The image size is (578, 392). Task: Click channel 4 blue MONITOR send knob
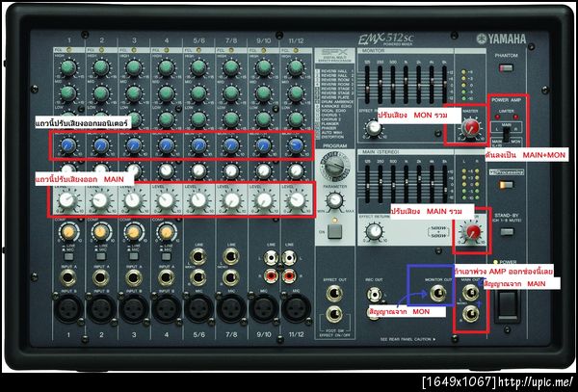pyautogui.click(x=167, y=145)
